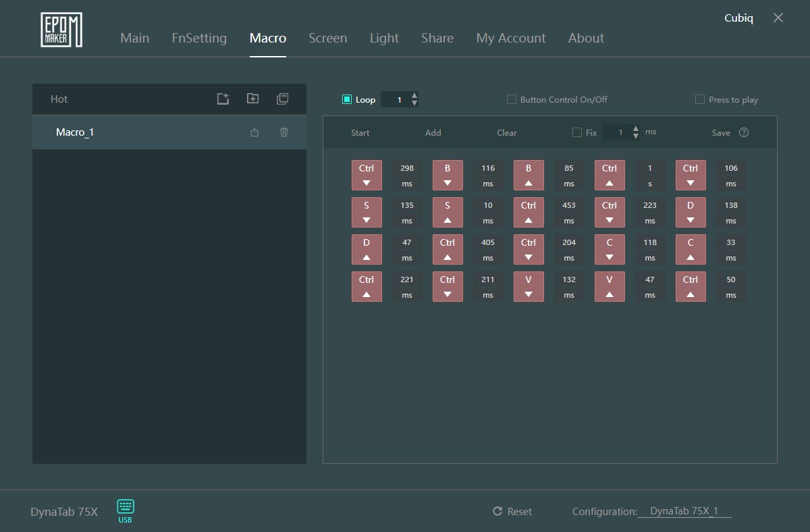Open the DynaTab 75X_1 configuration selector
Screen dimensions: 810x532
pyautogui.click(x=684, y=511)
